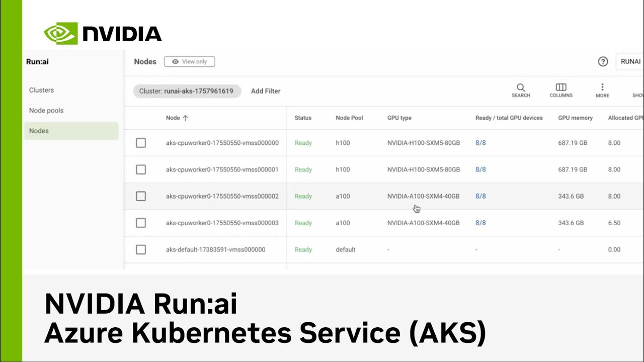Select Nodes in the sidebar
644x362 pixels.
[x=71, y=131]
